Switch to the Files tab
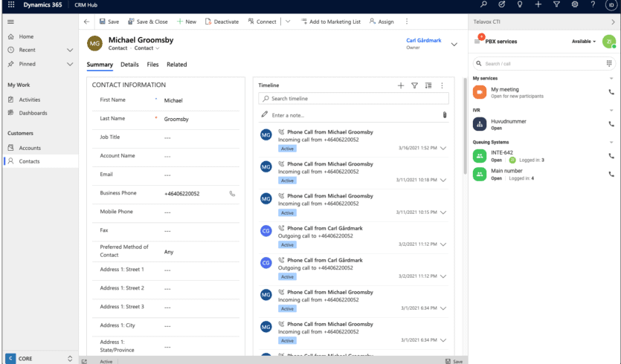The image size is (621, 364). [152, 65]
